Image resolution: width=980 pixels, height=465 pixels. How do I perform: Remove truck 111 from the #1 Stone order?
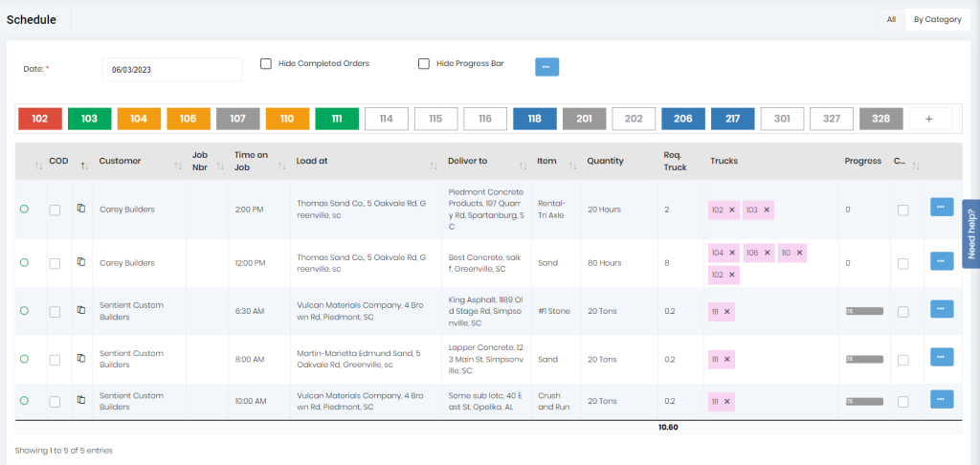pos(727,312)
